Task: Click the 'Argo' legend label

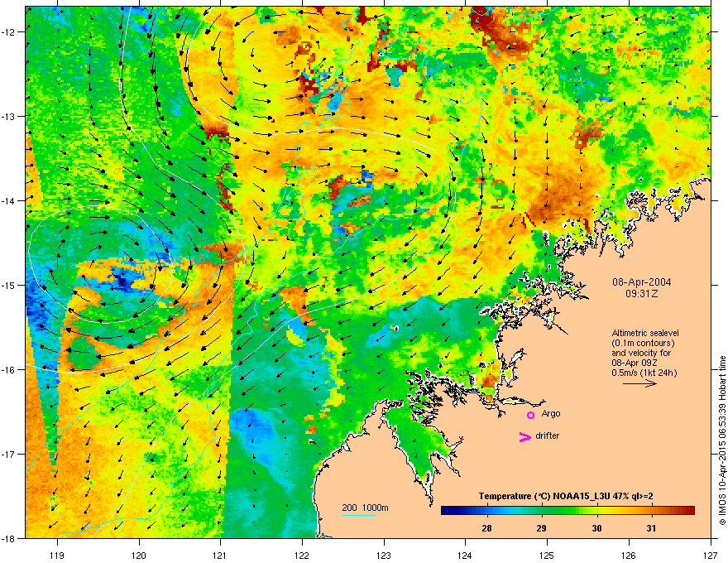Action: tap(551, 413)
